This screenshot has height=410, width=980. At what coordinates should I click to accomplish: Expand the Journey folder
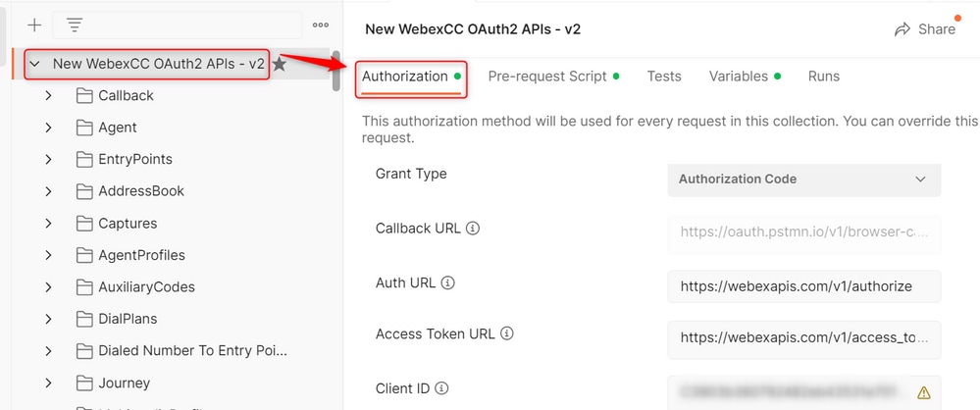pyautogui.click(x=49, y=383)
